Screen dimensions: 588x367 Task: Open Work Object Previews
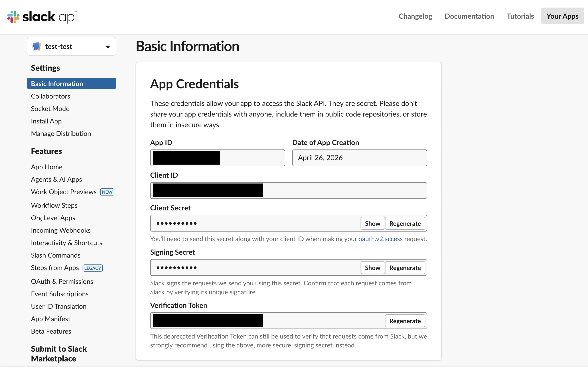[64, 192]
